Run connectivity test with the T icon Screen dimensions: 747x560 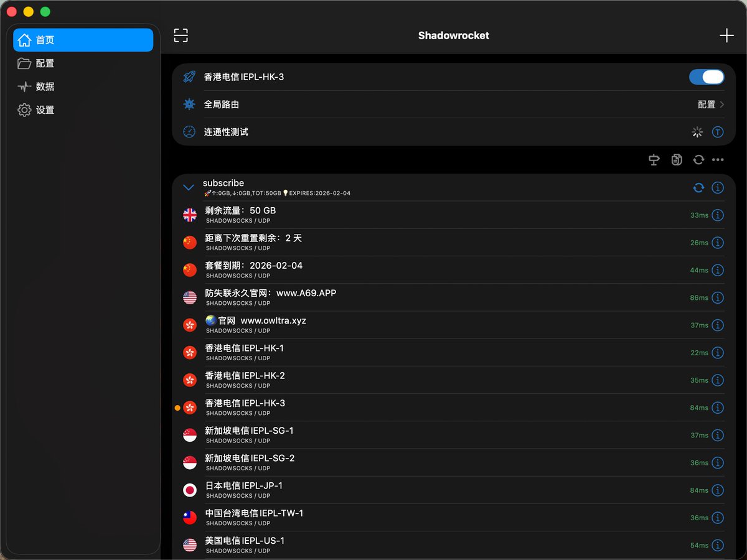point(718,132)
